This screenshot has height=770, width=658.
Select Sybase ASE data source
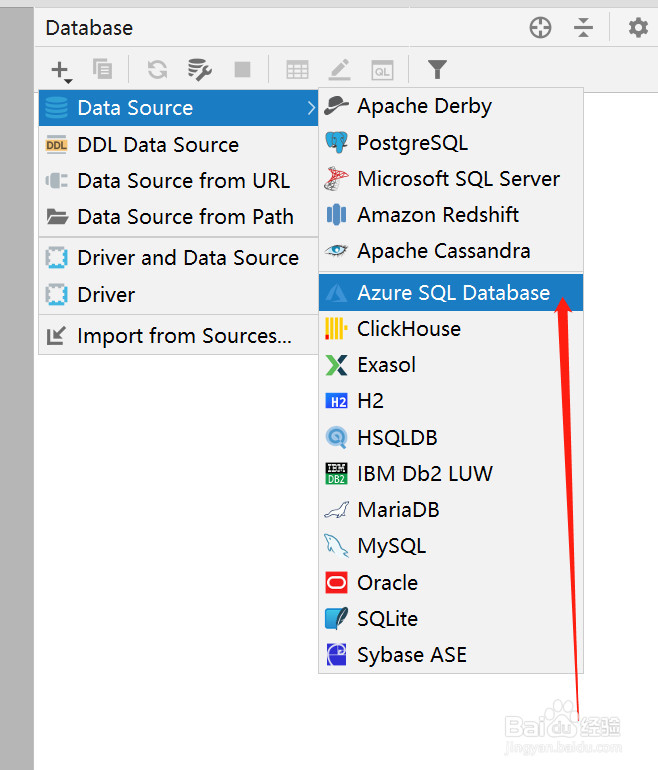coord(451,655)
